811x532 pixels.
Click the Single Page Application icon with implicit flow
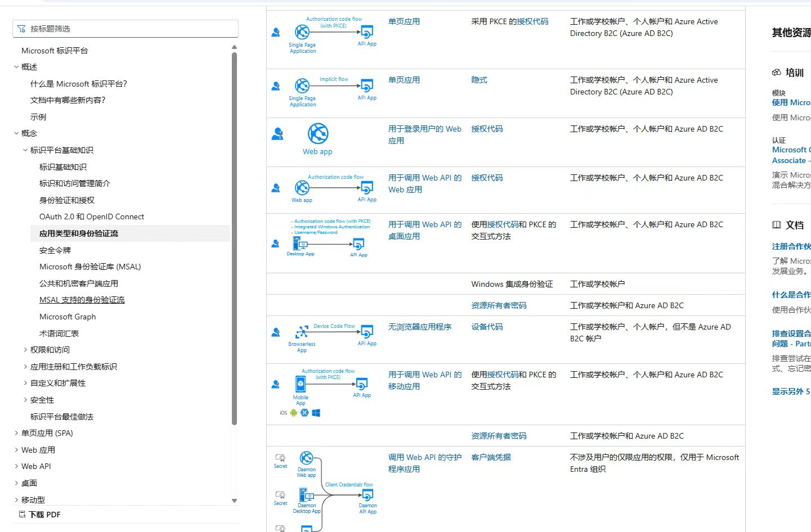[302, 85]
